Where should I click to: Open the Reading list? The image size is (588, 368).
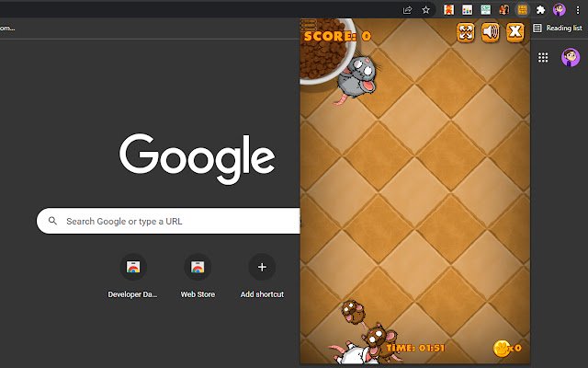(558, 28)
